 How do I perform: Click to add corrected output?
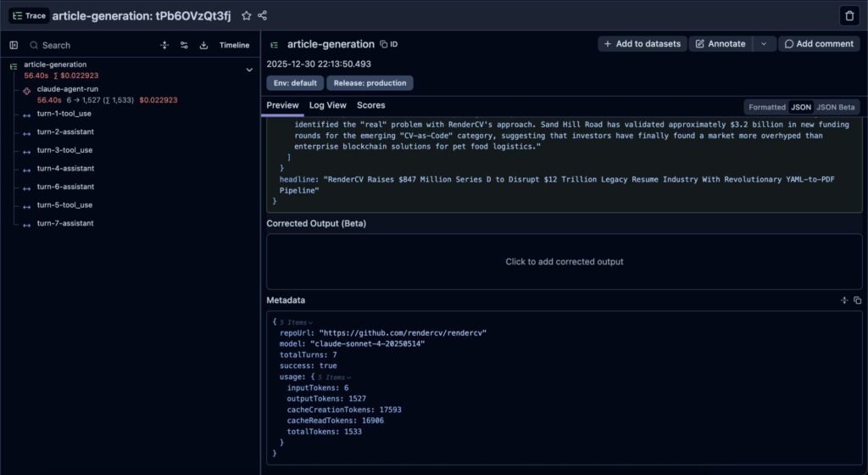(x=564, y=262)
